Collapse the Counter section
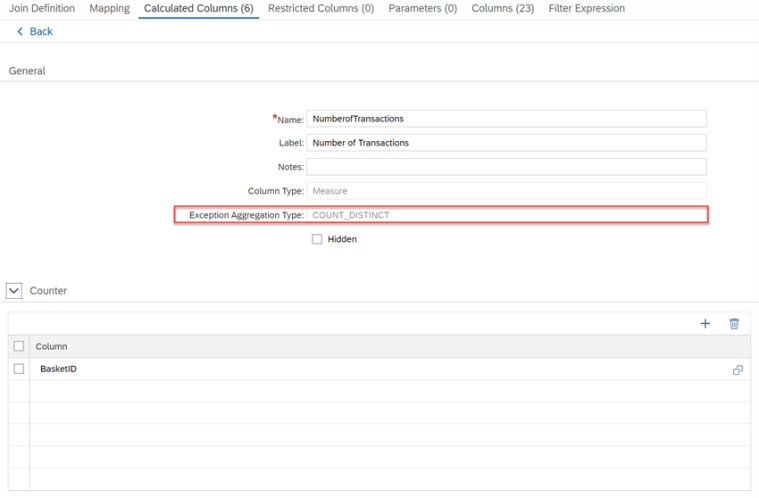 coord(14,291)
